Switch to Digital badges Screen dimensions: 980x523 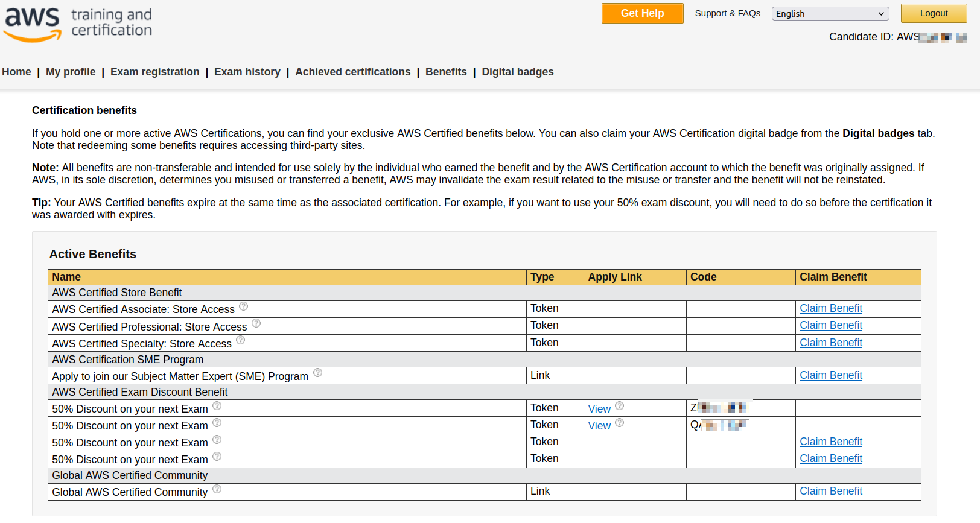point(518,72)
